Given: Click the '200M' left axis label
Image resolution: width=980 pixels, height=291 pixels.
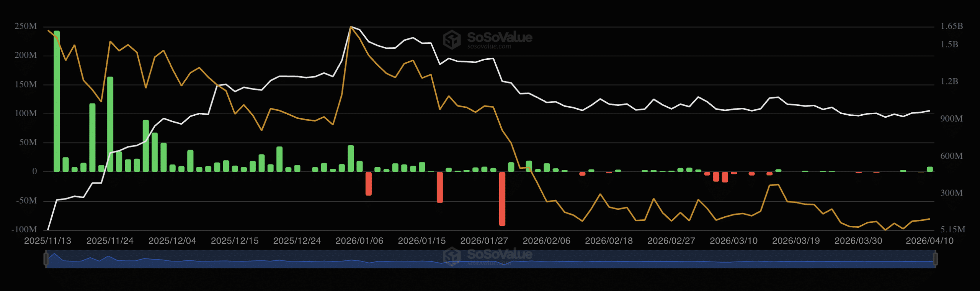Looking at the screenshot, I should coord(26,55).
